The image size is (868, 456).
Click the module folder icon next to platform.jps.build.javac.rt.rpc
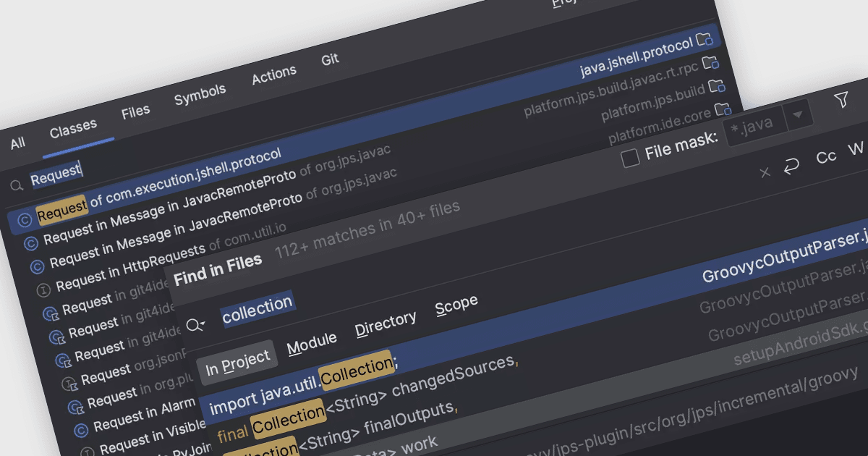tap(710, 63)
